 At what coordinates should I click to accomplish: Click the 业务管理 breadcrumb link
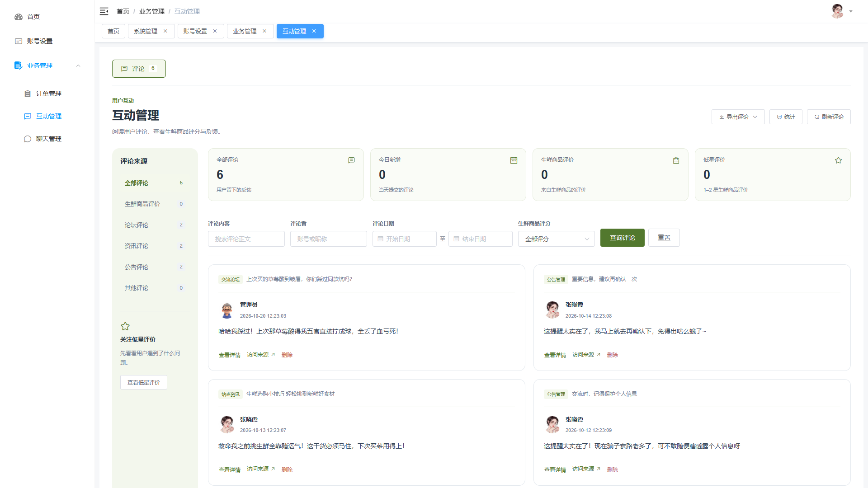click(152, 11)
